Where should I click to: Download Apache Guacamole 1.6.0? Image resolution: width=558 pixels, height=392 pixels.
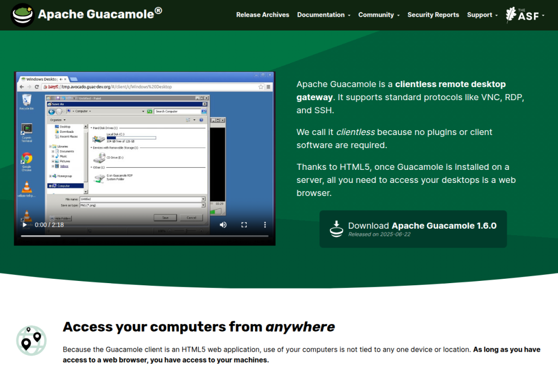point(413,229)
